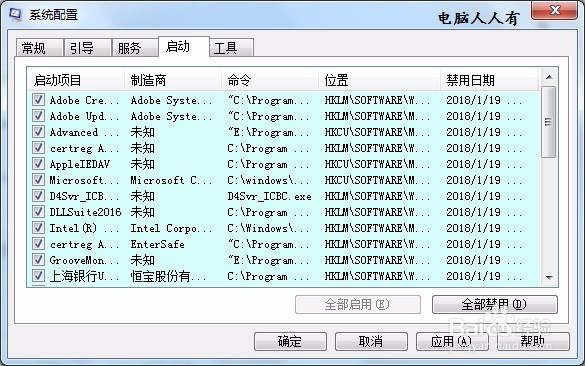This screenshot has height=366, width=585.
Task: Disable the DLLSuite2016 checkbox
Action: click(38, 212)
